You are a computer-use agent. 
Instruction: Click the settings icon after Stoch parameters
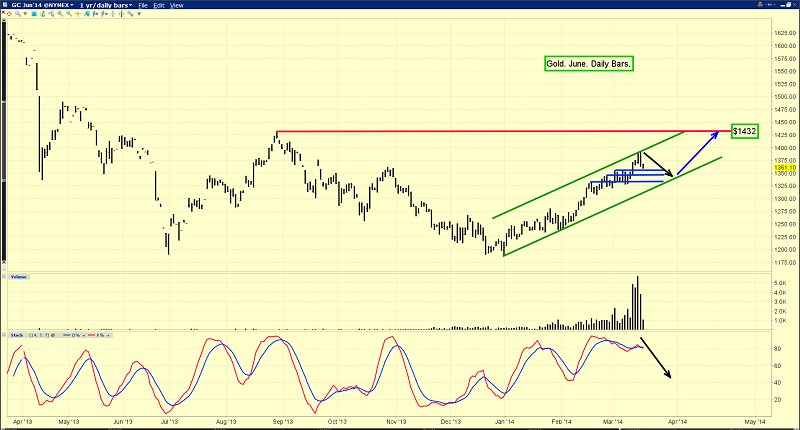click(x=53, y=335)
